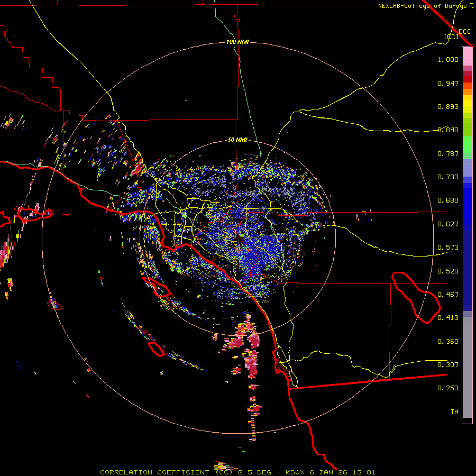Click the 0.893 scale value
The width and height of the screenshot is (476, 476).
pyautogui.click(x=448, y=106)
